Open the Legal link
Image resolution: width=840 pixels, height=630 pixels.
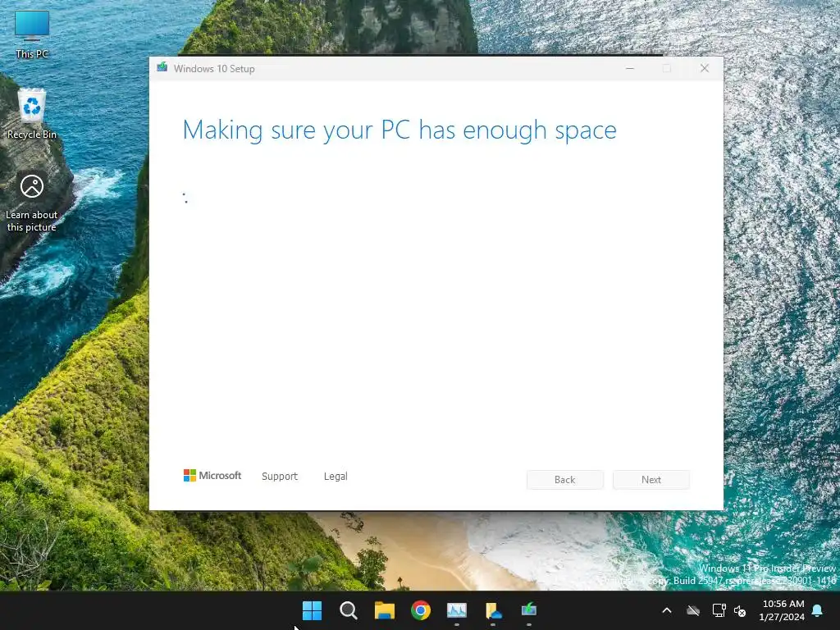click(336, 477)
